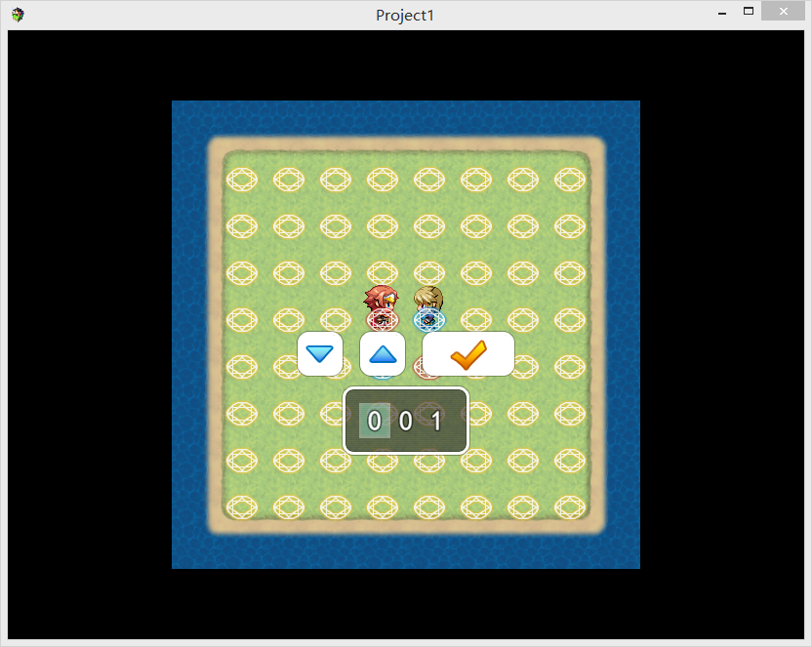The height and width of the screenshot is (647, 812).
Task: Click the Project1 app icon in title bar
Action: [x=19, y=15]
